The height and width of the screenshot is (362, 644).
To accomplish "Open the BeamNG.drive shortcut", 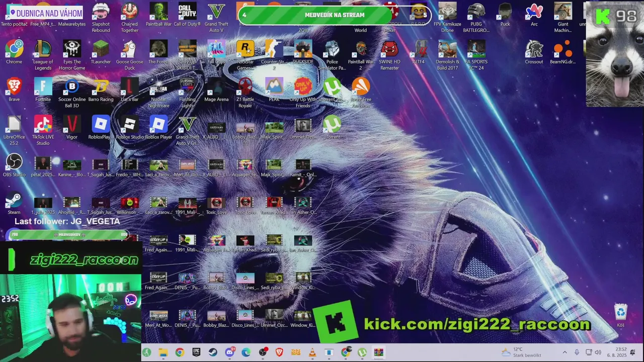I will click(562, 52).
